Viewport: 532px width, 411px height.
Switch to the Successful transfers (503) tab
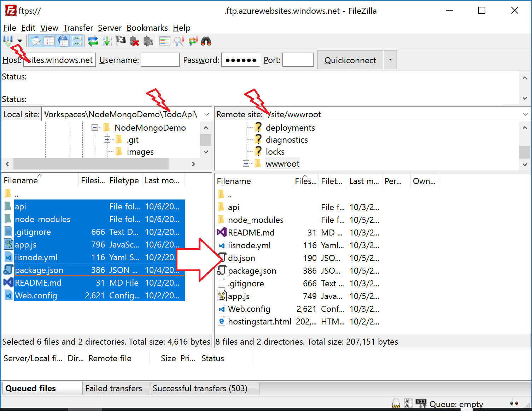(205, 388)
